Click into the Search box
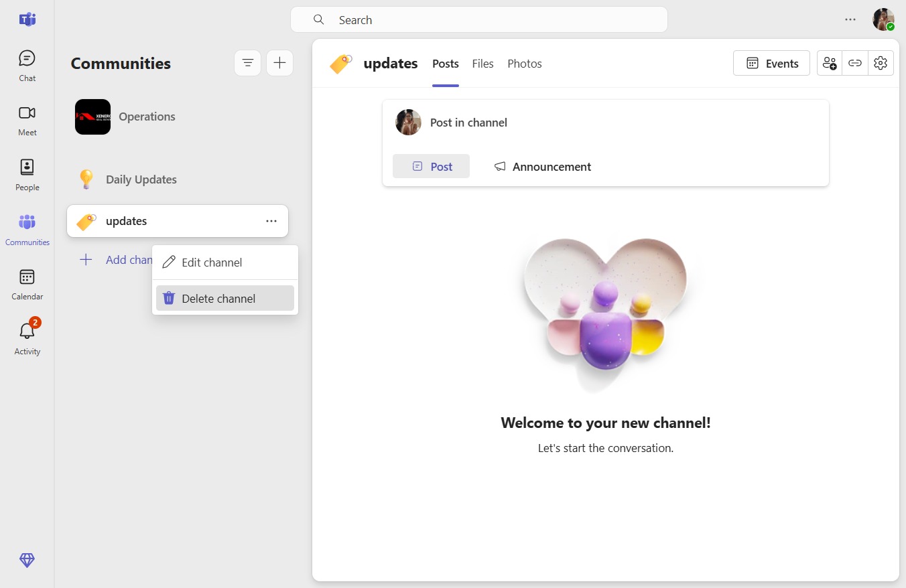This screenshot has width=906, height=588. click(x=479, y=19)
